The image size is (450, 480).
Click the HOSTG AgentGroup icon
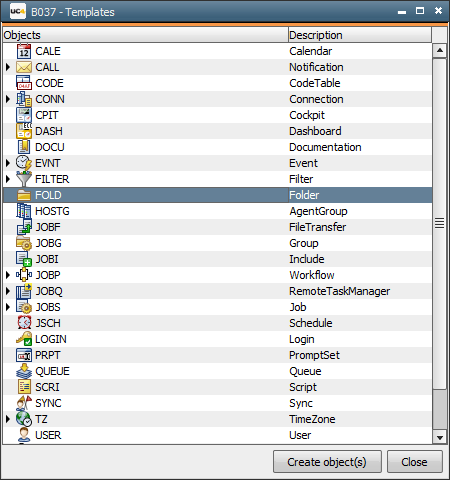(x=24, y=211)
